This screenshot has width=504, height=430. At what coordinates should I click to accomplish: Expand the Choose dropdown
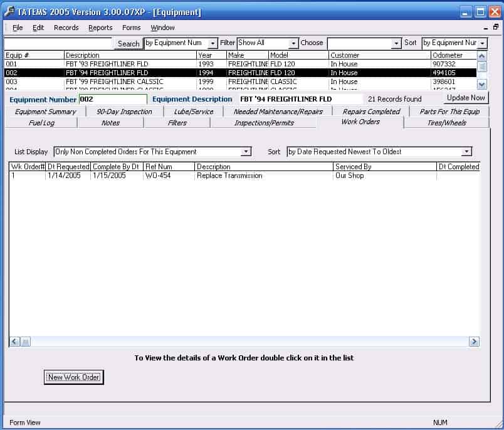pyautogui.click(x=396, y=43)
